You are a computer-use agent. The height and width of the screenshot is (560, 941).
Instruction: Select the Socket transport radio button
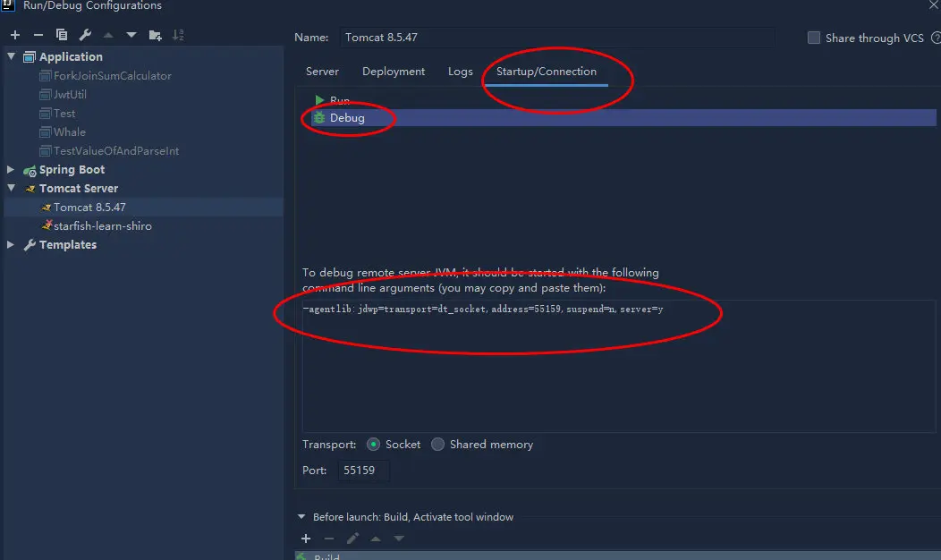(373, 445)
